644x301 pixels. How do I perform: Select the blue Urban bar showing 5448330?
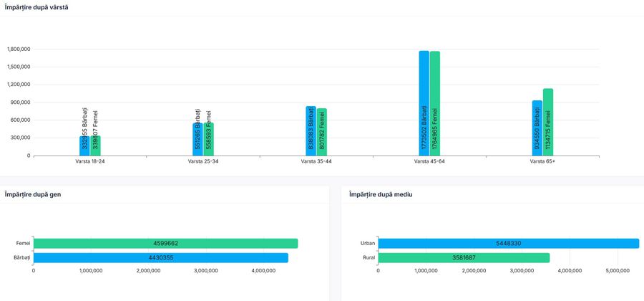pyautogui.click(x=508, y=244)
